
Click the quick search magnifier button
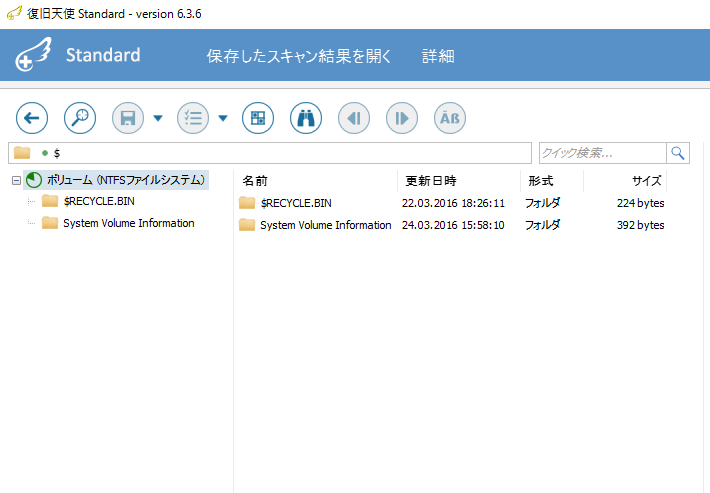(x=678, y=153)
